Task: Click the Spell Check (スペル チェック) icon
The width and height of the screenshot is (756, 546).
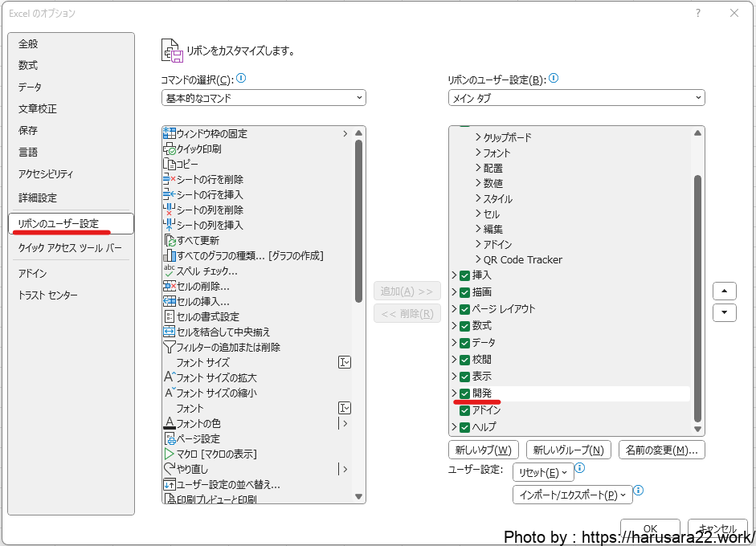Action: tap(170, 271)
